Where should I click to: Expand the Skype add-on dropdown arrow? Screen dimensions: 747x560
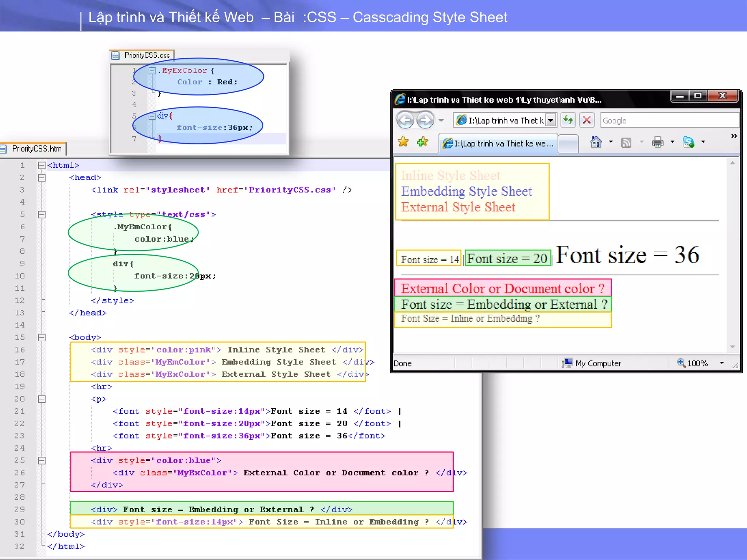pyautogui.click(x=703, y=142)
